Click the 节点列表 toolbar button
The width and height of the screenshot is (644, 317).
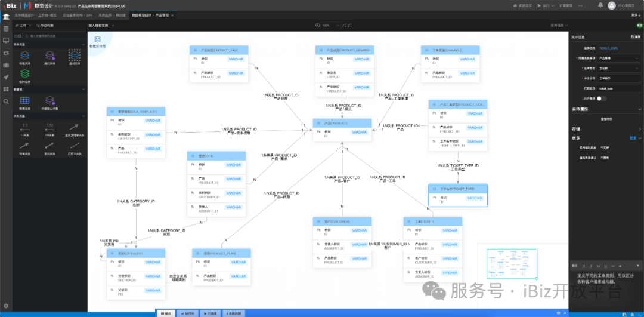click(x=44, y=26)
